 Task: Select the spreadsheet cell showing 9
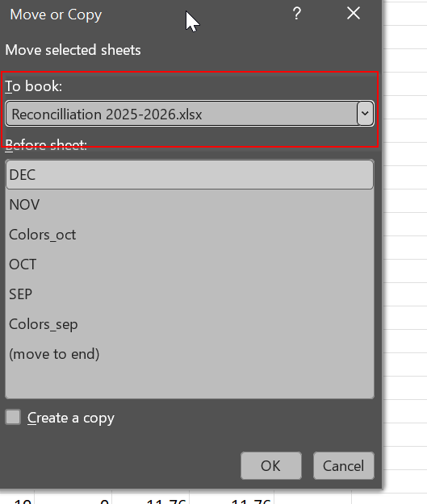pos(73,498)
